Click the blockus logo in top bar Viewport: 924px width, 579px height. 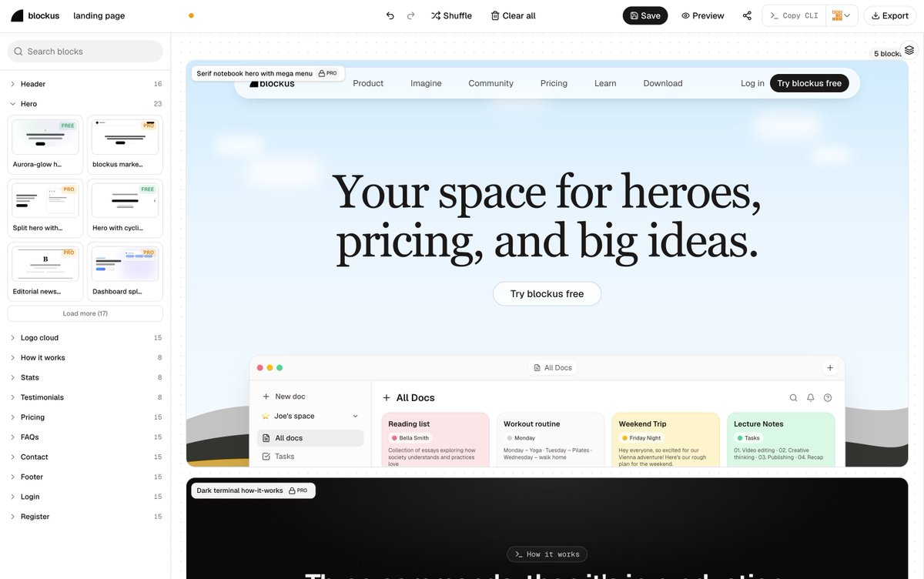pos(34,15)
